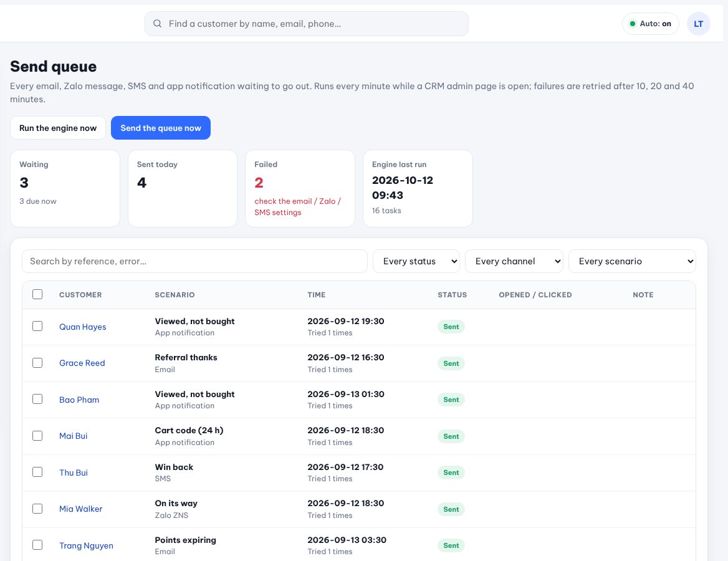Open the Every scenario dropdown
The width and height of the screenshot is (728, 561).
click(632, 261)
